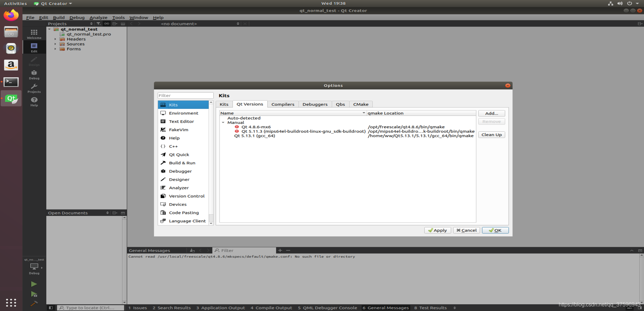Select Environment in Options category list
644x311 pixels.
pyautogui.click(x=183, y=113)
